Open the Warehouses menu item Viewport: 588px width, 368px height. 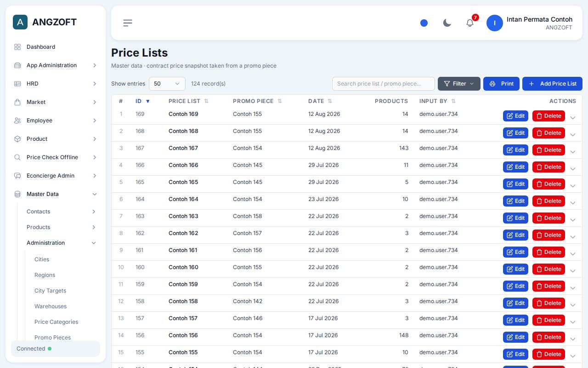click(x=51, y=306)
